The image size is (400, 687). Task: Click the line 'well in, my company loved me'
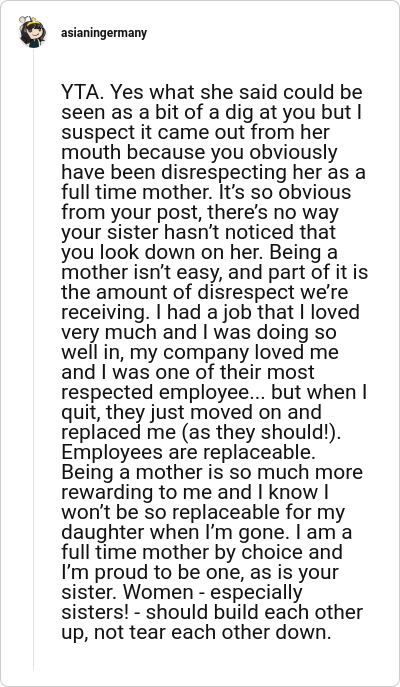tap(200, 353)
